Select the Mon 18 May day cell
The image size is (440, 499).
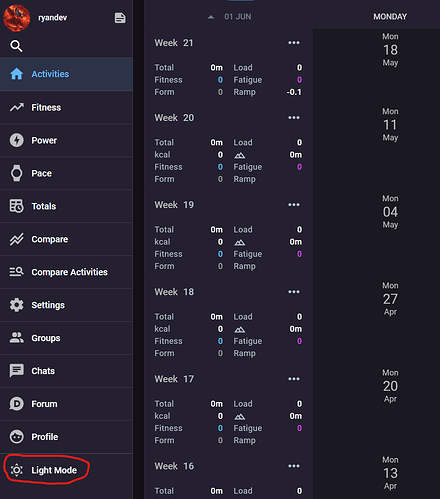coord(390,50)
